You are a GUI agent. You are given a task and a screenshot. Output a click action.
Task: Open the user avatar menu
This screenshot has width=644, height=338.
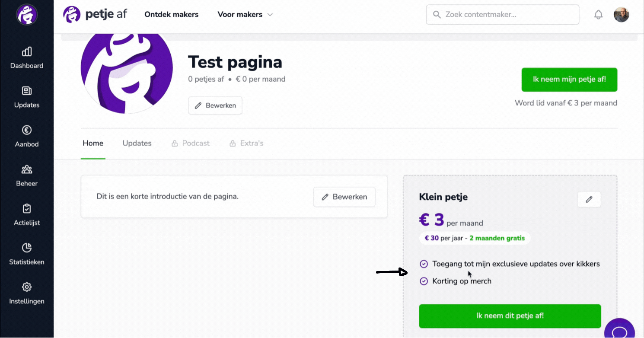pyautogui.click(x=621, y=15)
